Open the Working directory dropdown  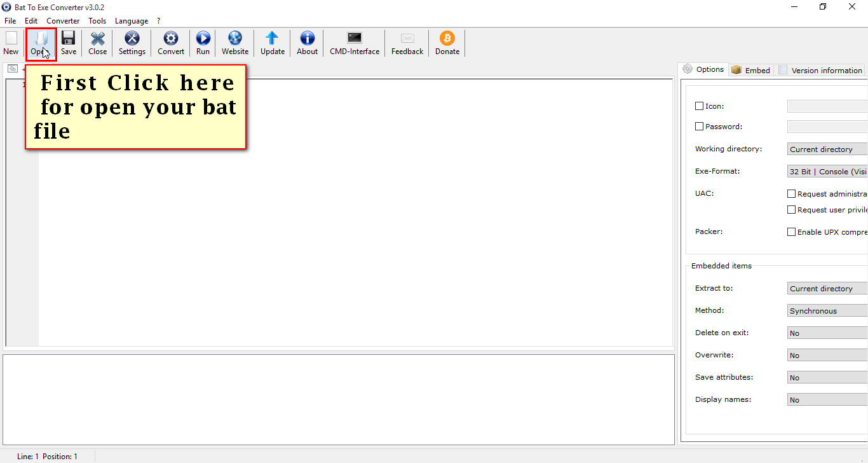click(x=827, y=149)
